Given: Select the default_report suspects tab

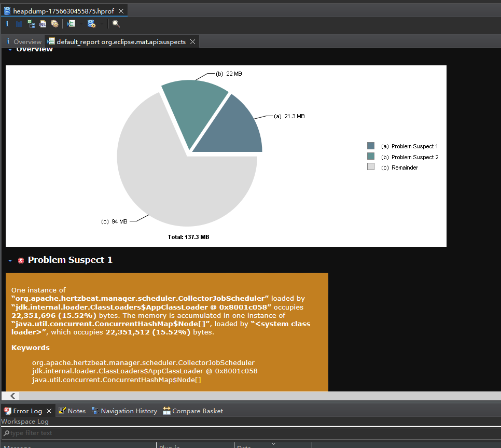Looking at the screenshot, I should (121, 42).
